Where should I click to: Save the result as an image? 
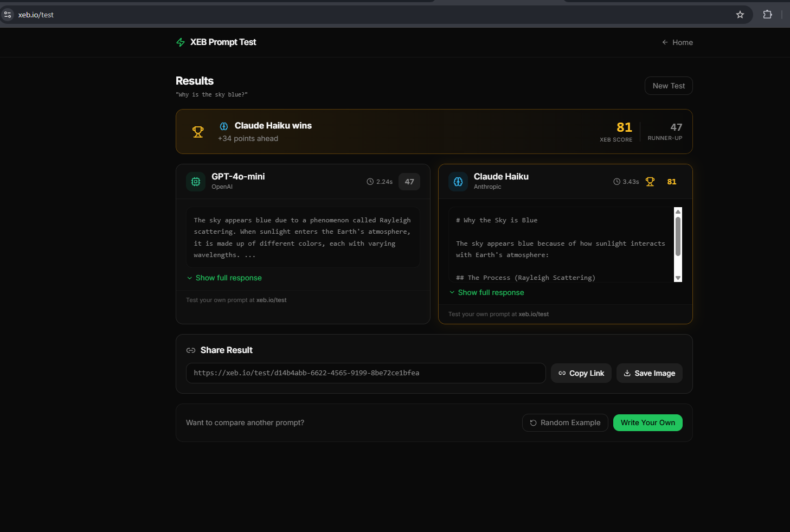click(649, 373)
